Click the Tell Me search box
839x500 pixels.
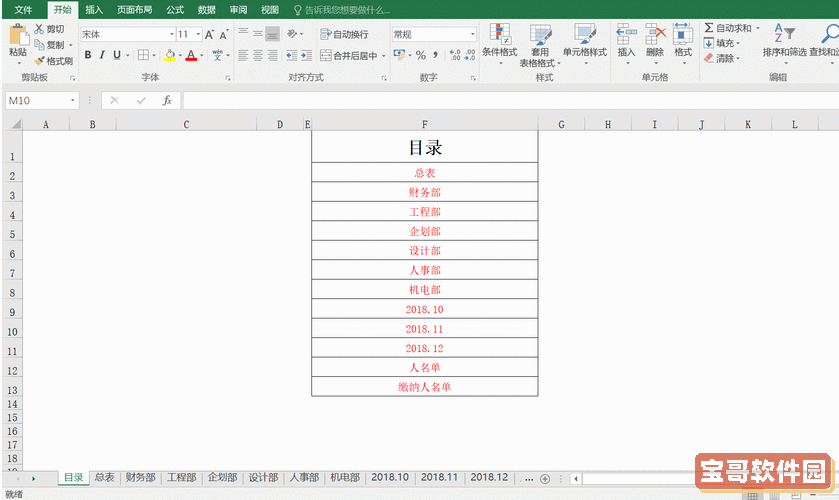(342, 10)
